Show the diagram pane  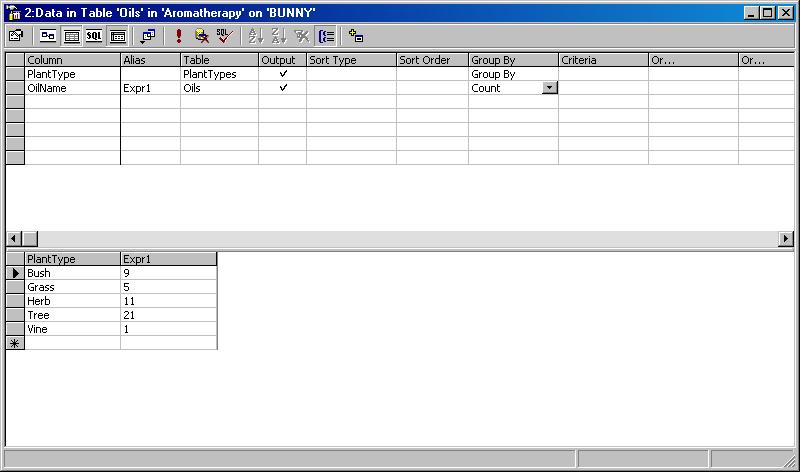point(48,36)
